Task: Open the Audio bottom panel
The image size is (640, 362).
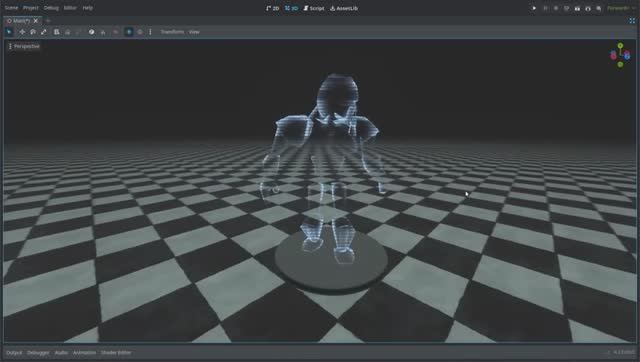Action: pos(61,353)
